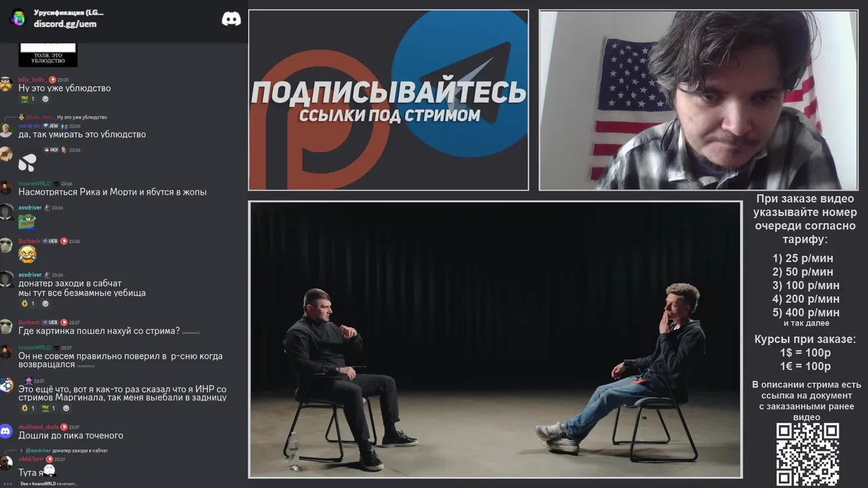
Task: Click the message "Где картинка..." from Burbach
Action: 99,331
